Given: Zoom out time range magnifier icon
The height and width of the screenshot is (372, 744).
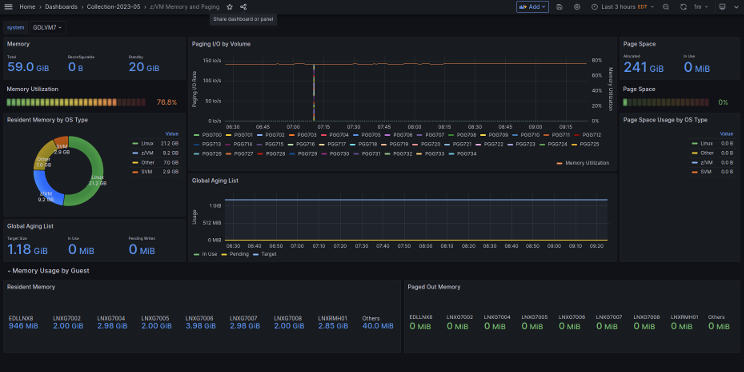Looking at the screenshot, I should tap(666, 7).
